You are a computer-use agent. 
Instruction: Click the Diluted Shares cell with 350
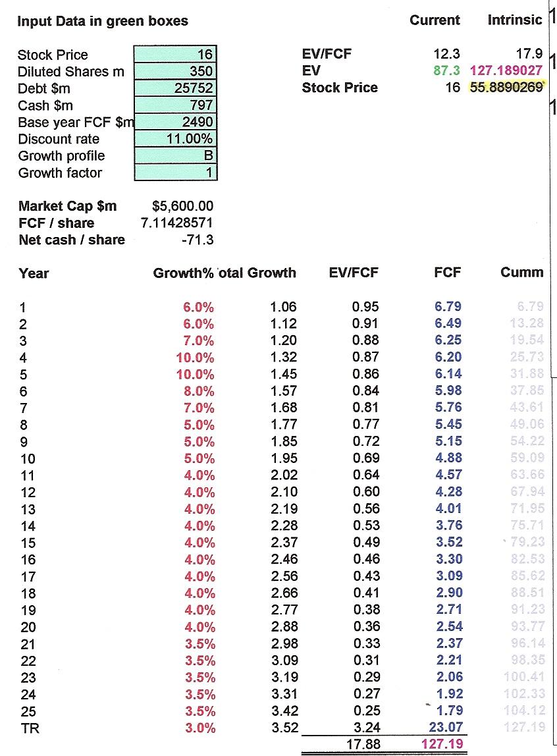pyautogui.click(x=175, y=71)
